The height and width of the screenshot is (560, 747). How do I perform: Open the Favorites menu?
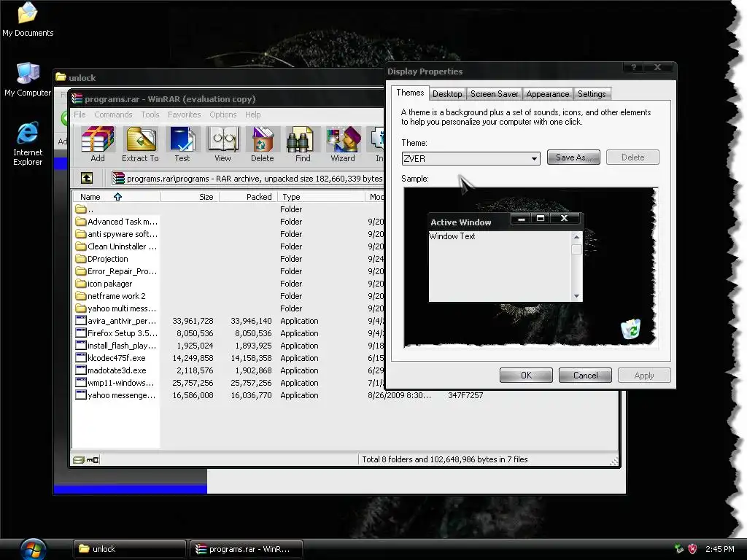(184, 114)
